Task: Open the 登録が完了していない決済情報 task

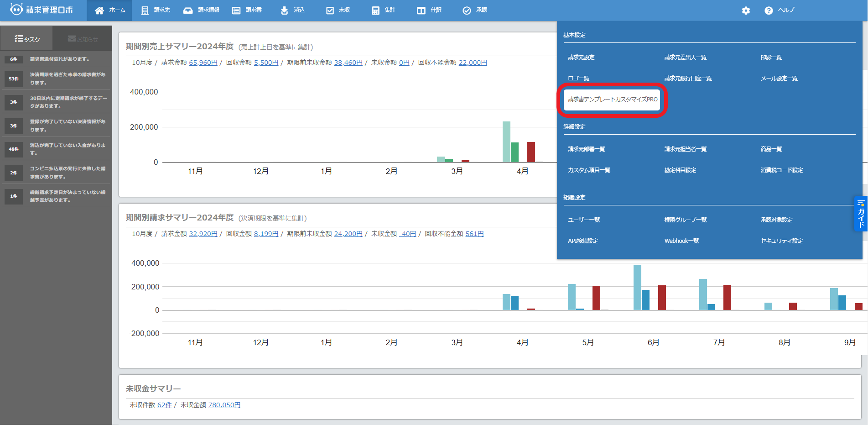Action: click(56, 126)
